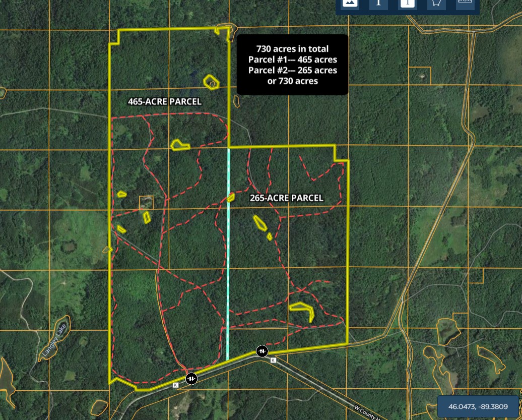Click the coordinates readout 46.0473, -89.3809

(x=478, y=406)
